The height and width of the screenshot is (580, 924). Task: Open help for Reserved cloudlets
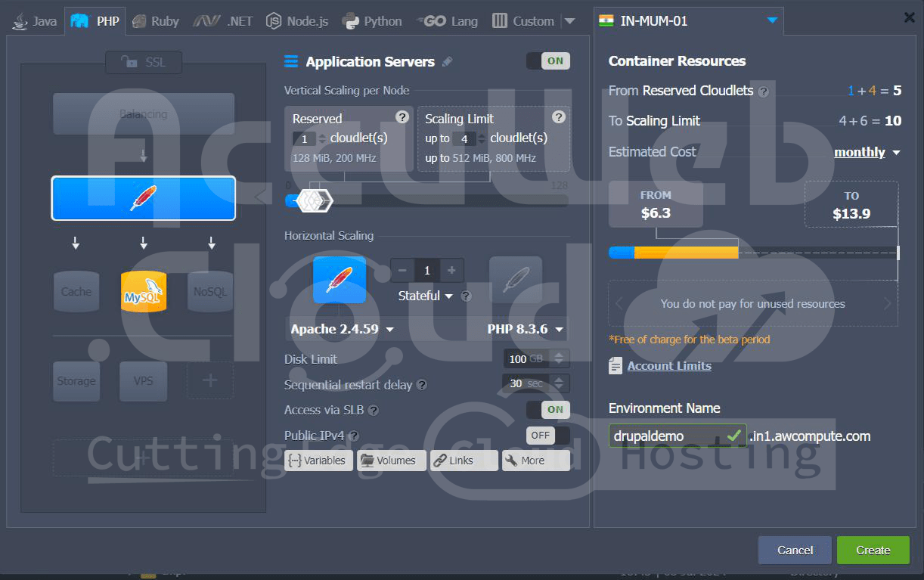click(x=402, y=117)
